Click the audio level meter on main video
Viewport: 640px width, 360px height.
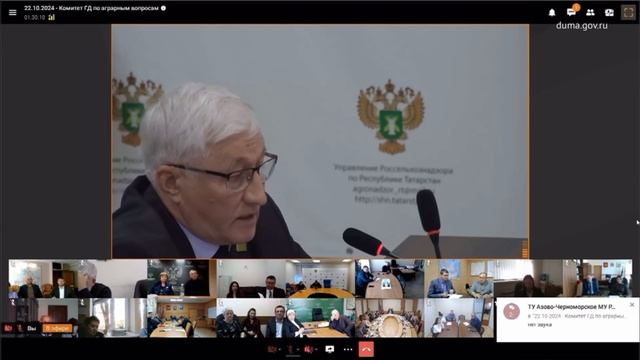point(525,249)
